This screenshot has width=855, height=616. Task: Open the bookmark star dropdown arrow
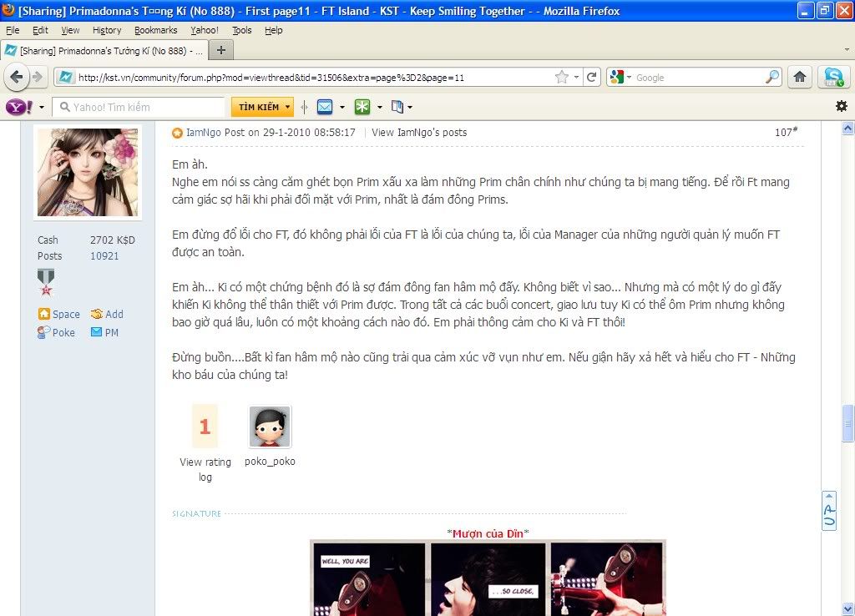(x=576, y=78)
